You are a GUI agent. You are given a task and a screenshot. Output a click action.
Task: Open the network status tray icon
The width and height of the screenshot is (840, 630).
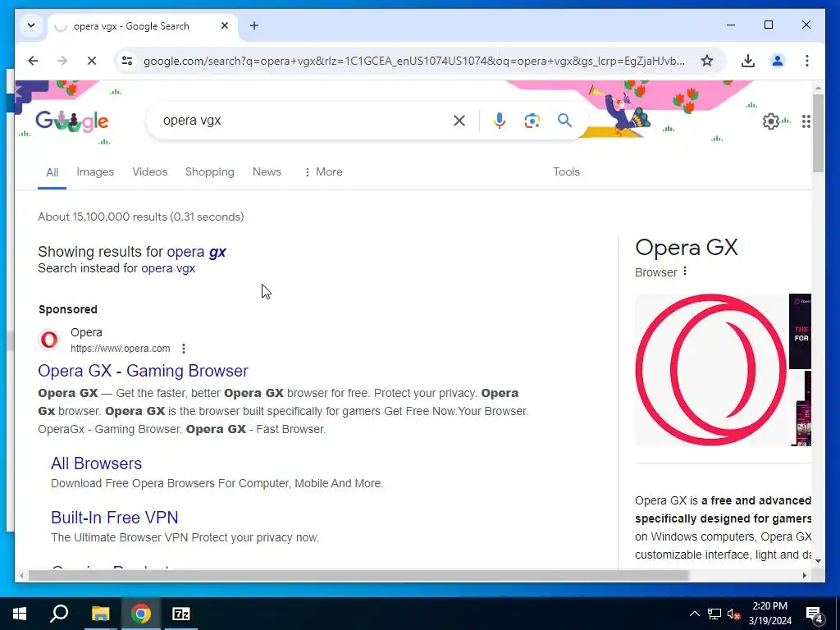click(714, 614)
